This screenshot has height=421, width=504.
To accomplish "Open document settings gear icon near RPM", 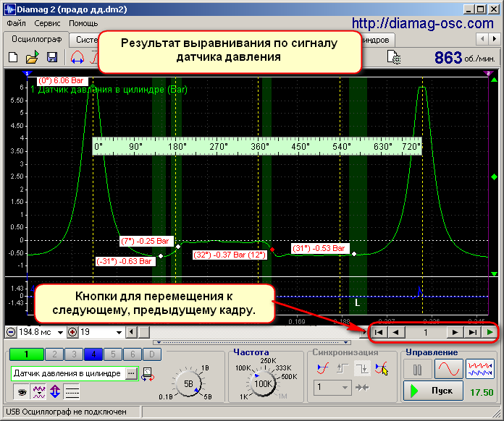I will pos(394,57).
